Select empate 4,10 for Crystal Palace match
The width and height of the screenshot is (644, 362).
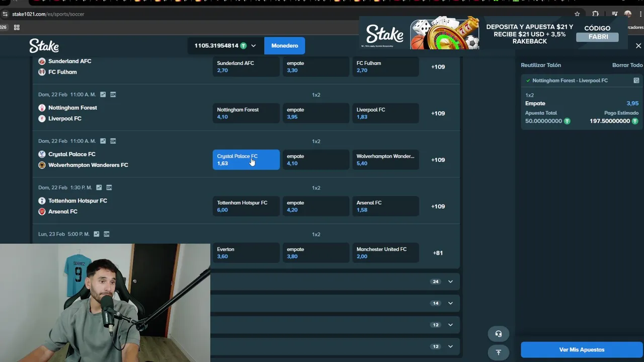coord(316,160)
